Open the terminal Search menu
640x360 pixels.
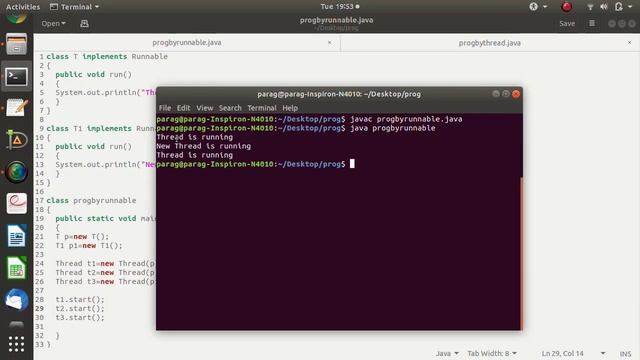230,108
